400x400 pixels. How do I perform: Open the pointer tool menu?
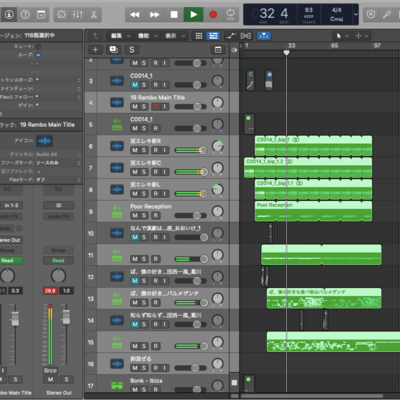pos(342,36)
